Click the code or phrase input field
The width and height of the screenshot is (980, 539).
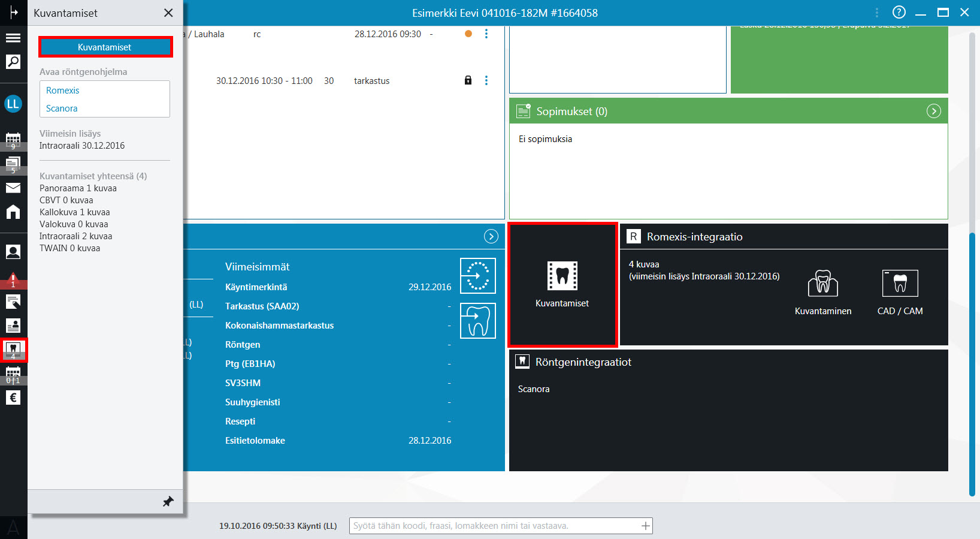click(x=501, y=526)
